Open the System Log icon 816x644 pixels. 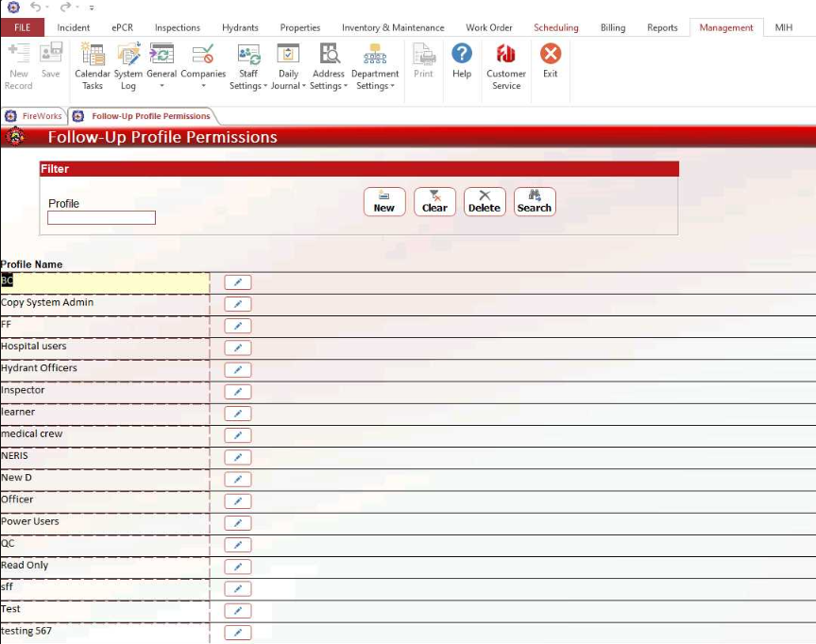tap(128, 66)
